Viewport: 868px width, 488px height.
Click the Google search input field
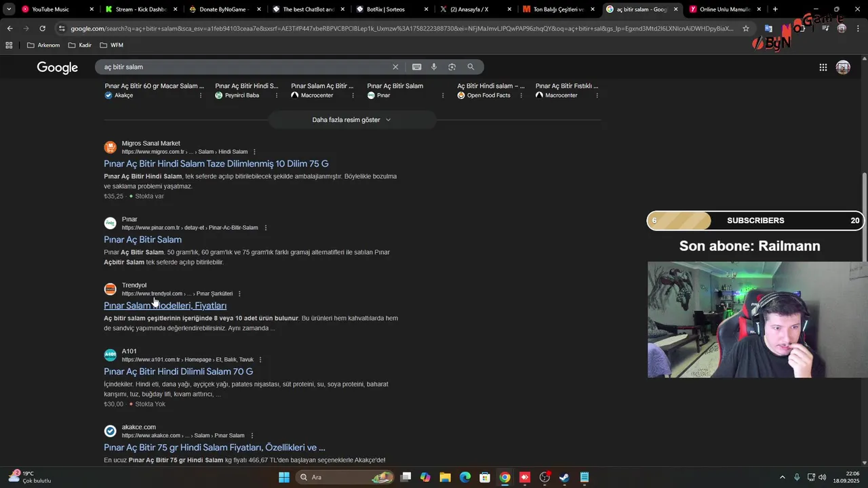click(244, 67)
